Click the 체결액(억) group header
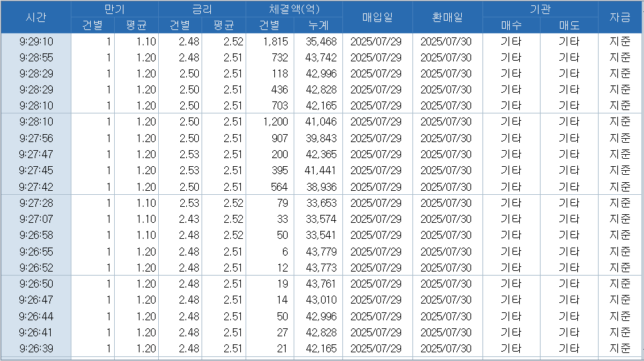The height and width of the screenshot is (361, 644). pos(294,9)
